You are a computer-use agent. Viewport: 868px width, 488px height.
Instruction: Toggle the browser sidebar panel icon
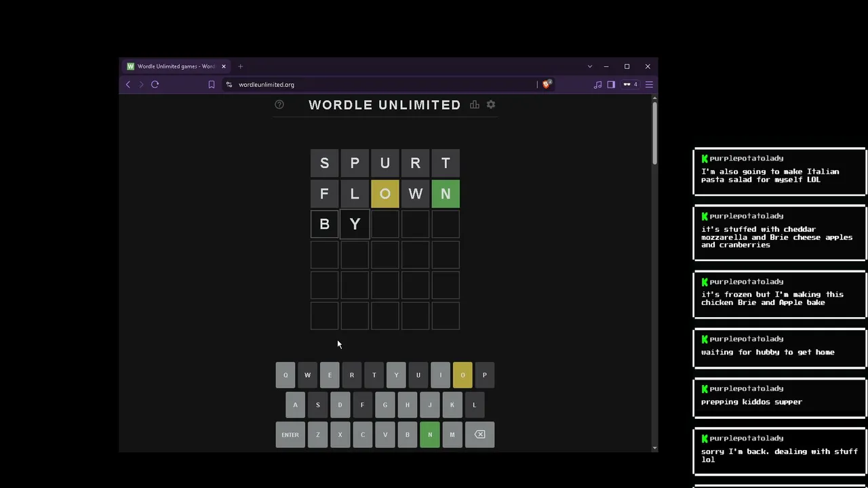tap(611, 85)
